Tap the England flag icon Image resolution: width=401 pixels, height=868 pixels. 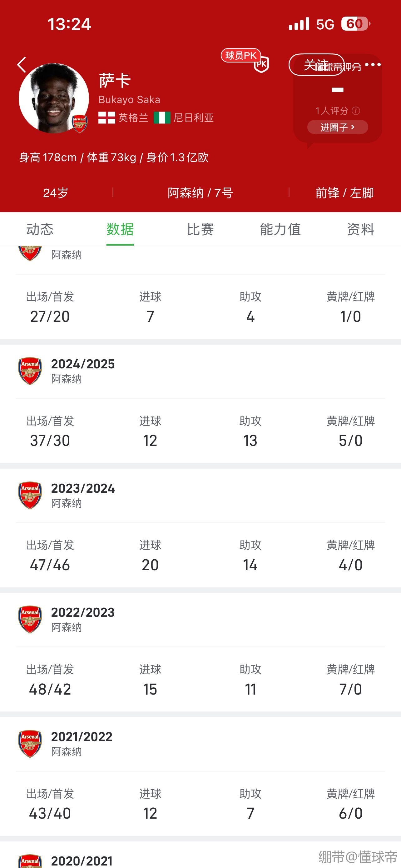point(107,117)
